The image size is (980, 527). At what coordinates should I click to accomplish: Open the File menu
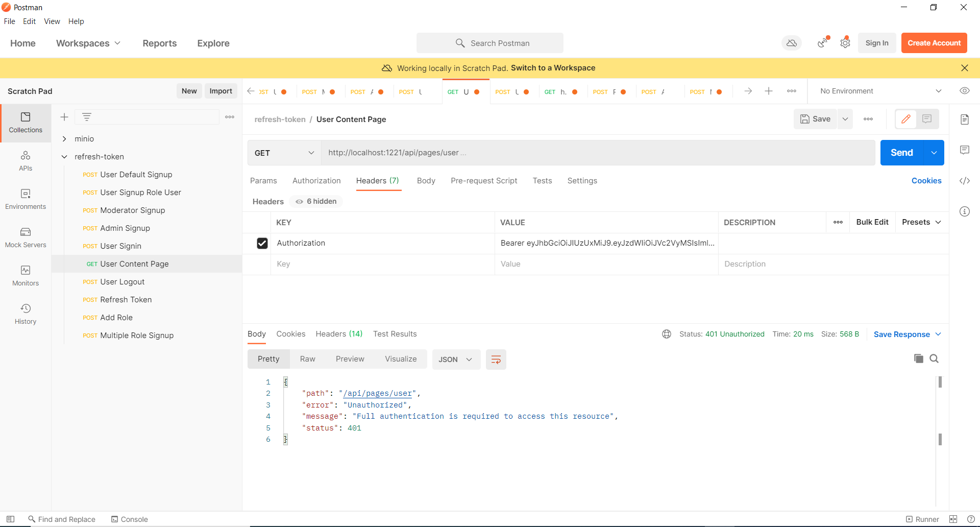(10, 21)
